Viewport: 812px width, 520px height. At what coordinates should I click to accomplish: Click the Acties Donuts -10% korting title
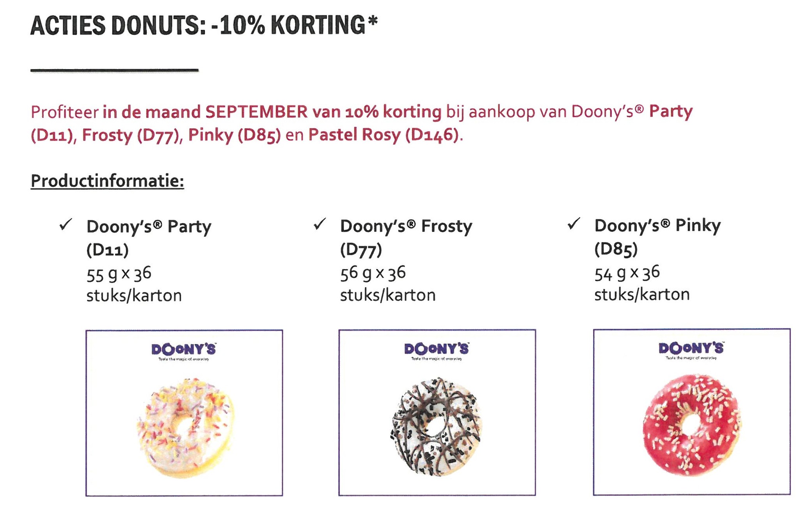204,25
